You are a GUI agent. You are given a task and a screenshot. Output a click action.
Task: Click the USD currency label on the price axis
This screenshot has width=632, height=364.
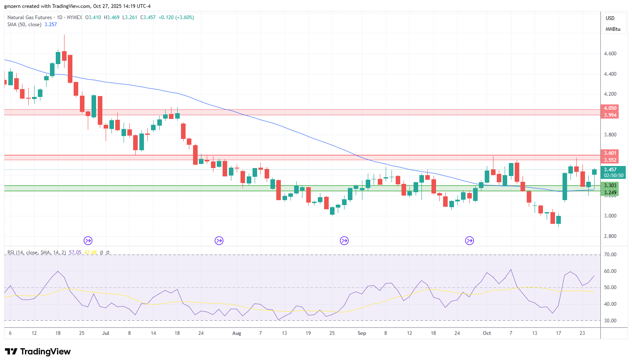[x=610, y=18]
